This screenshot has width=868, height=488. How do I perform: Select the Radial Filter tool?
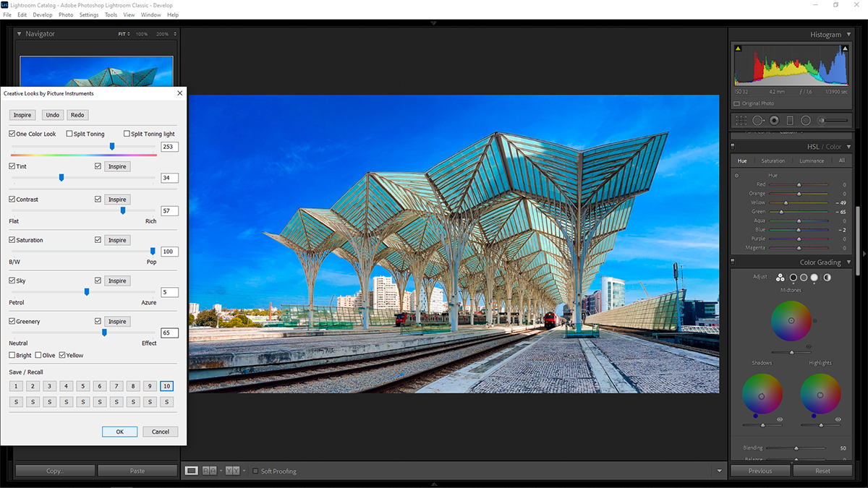[805, 120]
